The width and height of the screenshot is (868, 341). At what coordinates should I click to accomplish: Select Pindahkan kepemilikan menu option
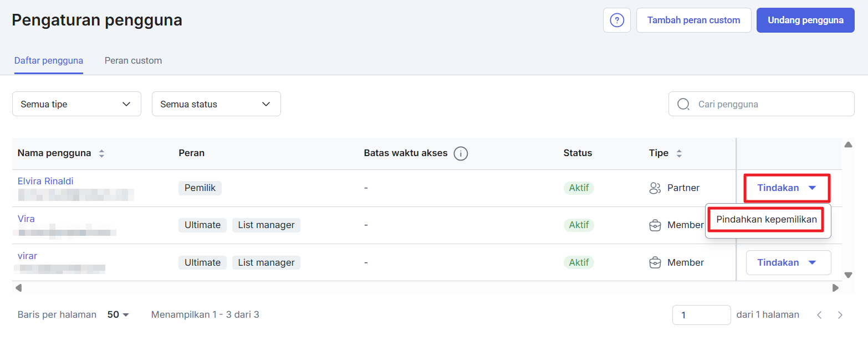click(x=766, y=220)
